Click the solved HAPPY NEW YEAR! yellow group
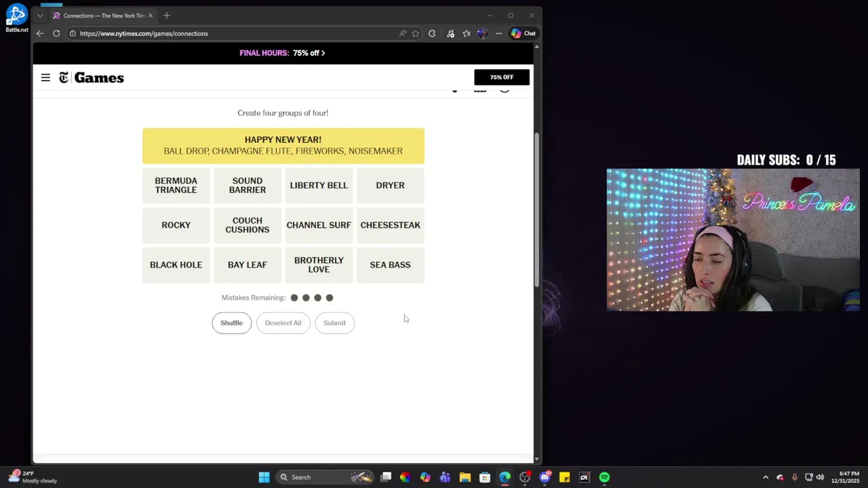Screen dimensions: 868x488 pos(283,146)
